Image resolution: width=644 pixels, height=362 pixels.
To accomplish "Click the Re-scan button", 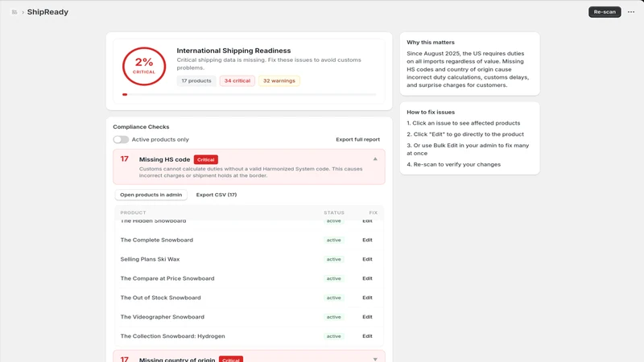I will coord(605,12).
